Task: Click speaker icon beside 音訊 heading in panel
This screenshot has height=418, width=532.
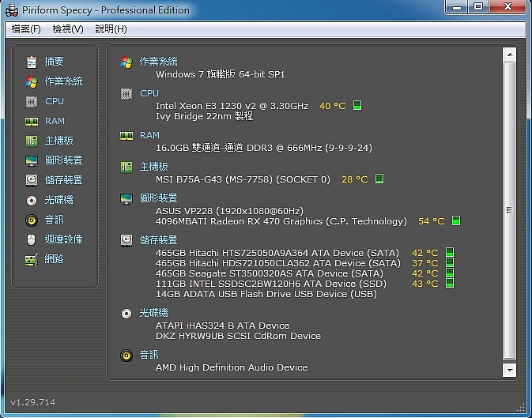Action: pos(126,356)
